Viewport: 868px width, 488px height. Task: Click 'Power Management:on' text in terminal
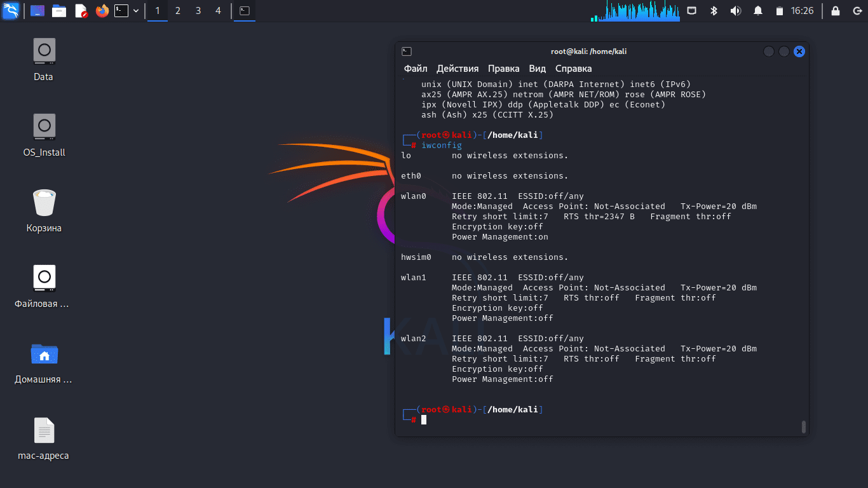tap(500, 237)
